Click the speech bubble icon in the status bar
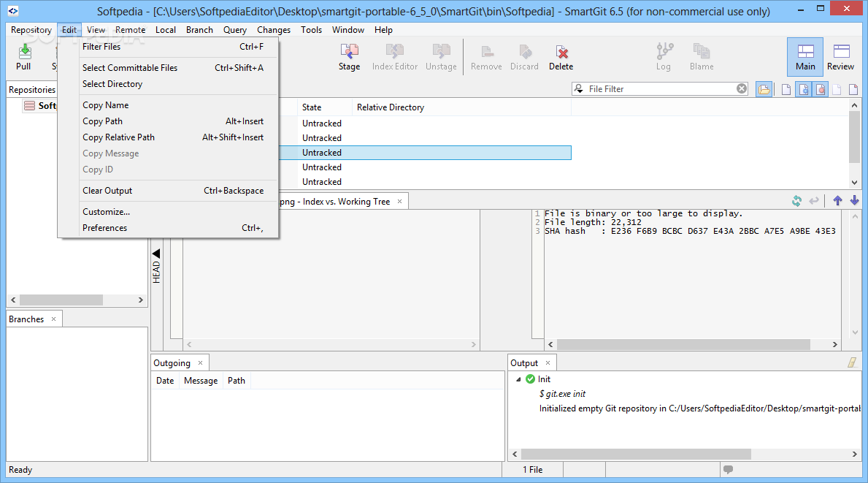The image size is (868, 483). [729, 470]
